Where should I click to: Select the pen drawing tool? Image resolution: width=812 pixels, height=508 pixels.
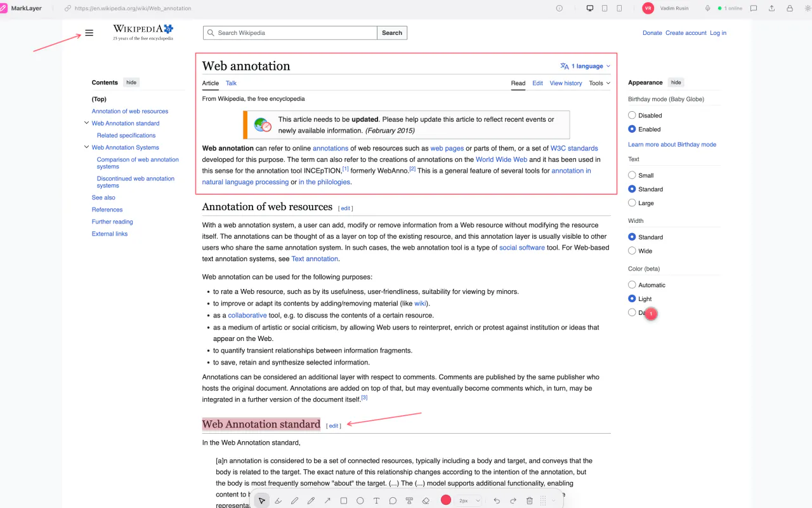pyautogui.click(x=294, y=500)
